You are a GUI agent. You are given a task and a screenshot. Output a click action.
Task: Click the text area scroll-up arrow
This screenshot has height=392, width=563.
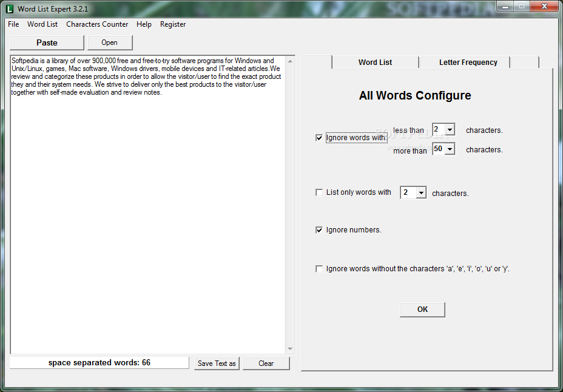pos(290,61)
